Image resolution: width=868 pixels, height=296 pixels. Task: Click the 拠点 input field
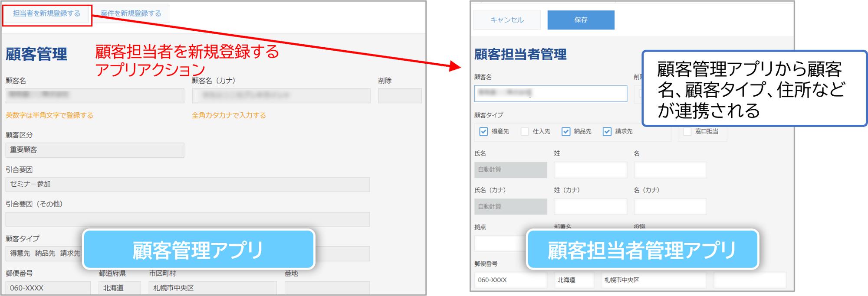click(500, 243)
